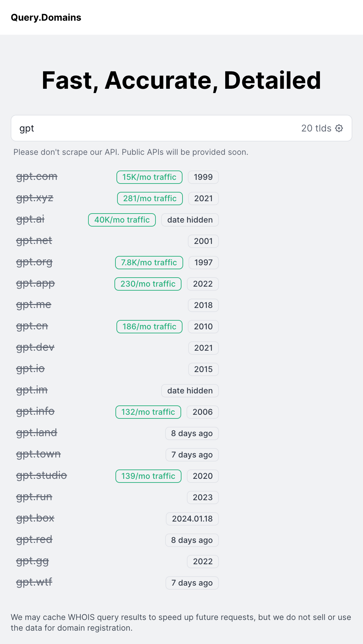
Task: Click the 20 tlds selector
Action: 316,128
